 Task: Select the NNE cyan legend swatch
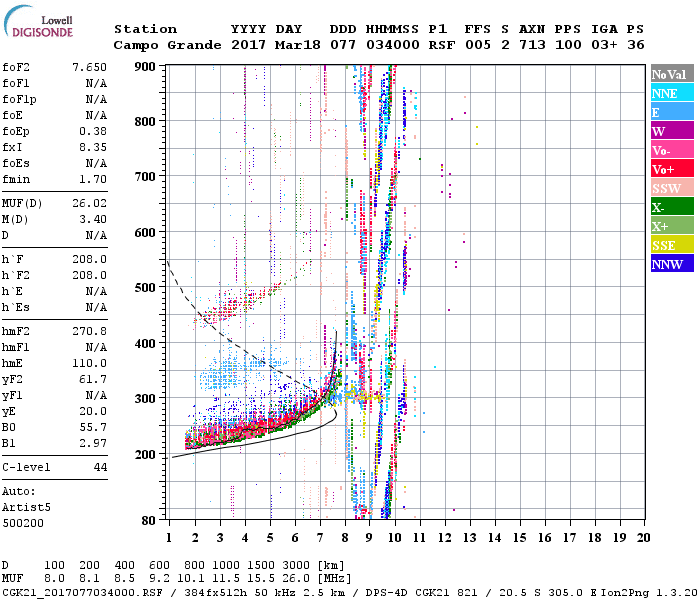pos(669,93)
